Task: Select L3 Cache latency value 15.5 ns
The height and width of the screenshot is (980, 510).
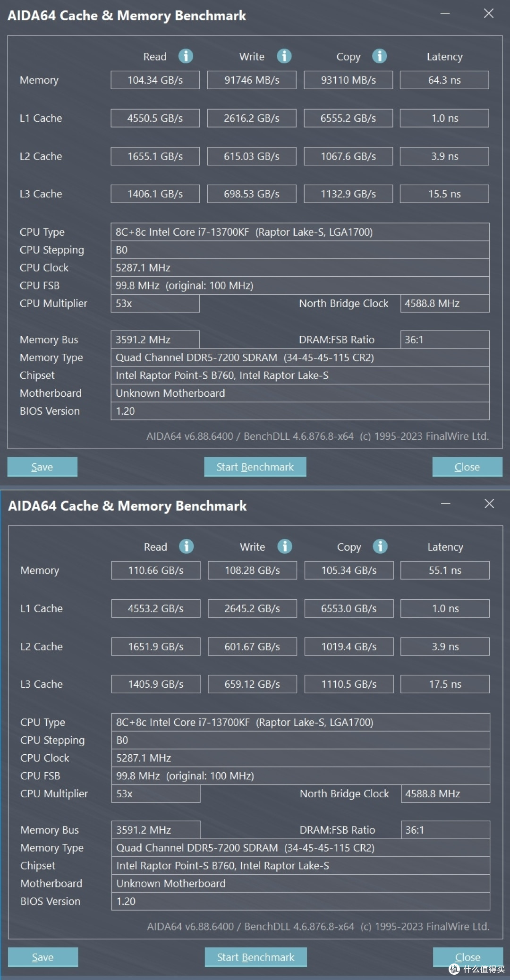Action: (x=444, y=194)
